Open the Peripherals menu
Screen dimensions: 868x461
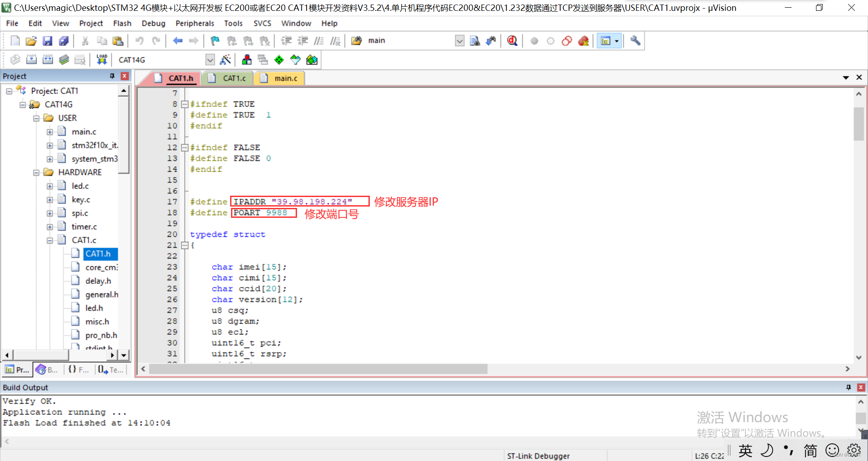click(195, 23)
